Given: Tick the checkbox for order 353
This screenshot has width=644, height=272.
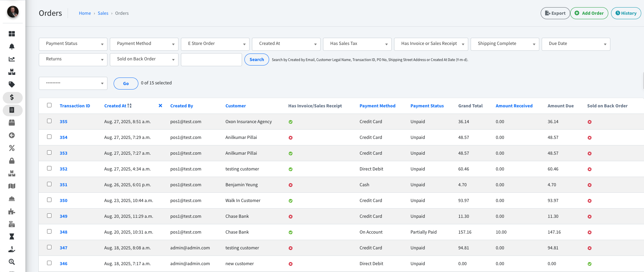Looking at the screenshot, I should click(49, 153).
